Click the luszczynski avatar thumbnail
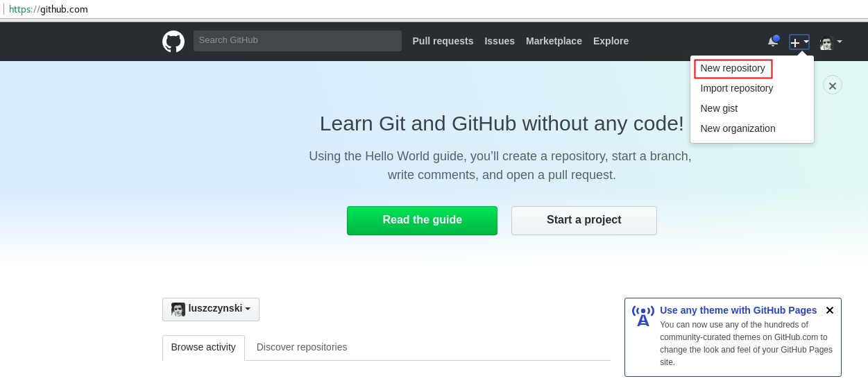The image size is (868, 381). [x=178, y=310]
